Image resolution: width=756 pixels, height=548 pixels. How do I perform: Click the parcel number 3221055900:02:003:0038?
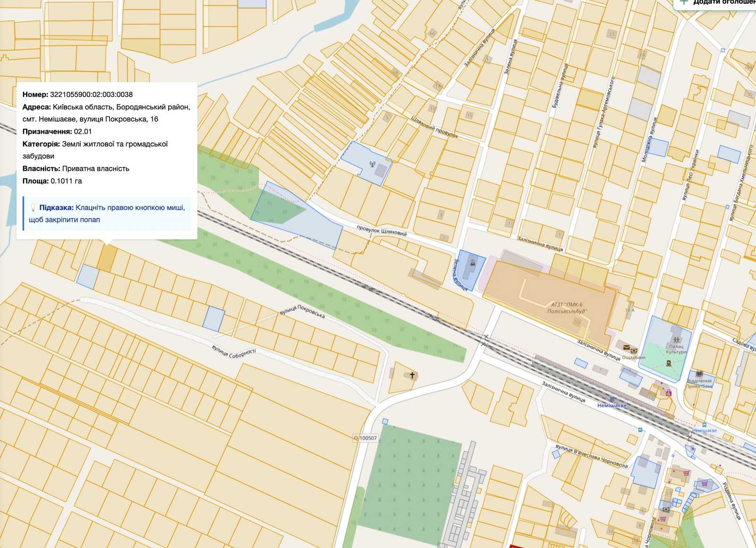[x=91, y=95]
